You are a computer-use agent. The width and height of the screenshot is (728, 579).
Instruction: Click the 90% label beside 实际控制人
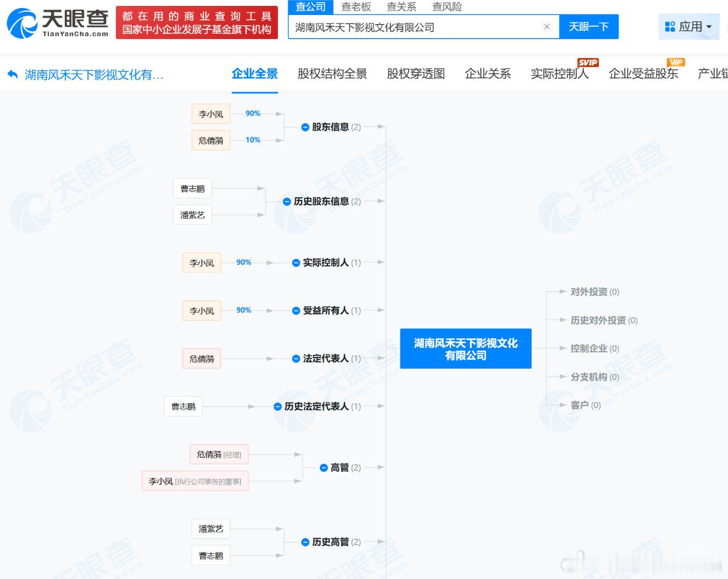click(244, 262)
